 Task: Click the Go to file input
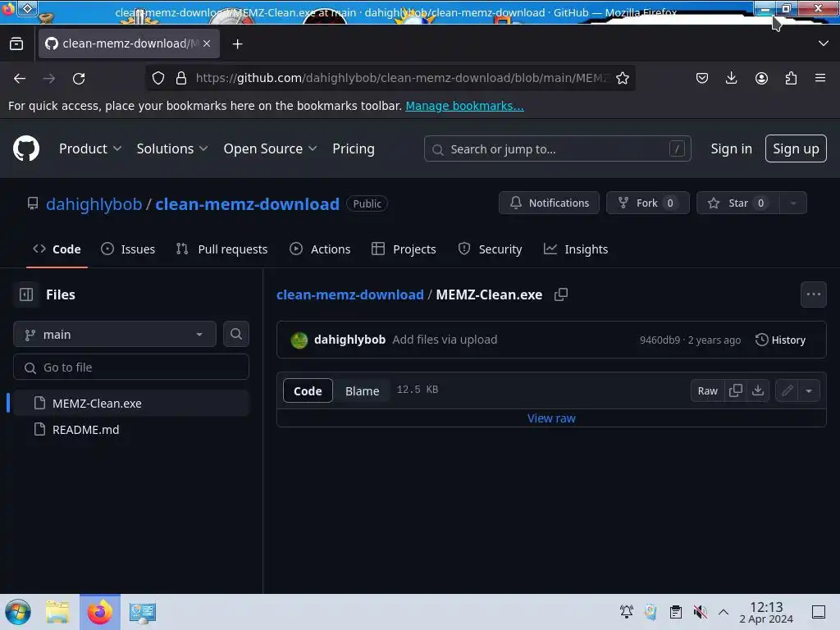131,367
